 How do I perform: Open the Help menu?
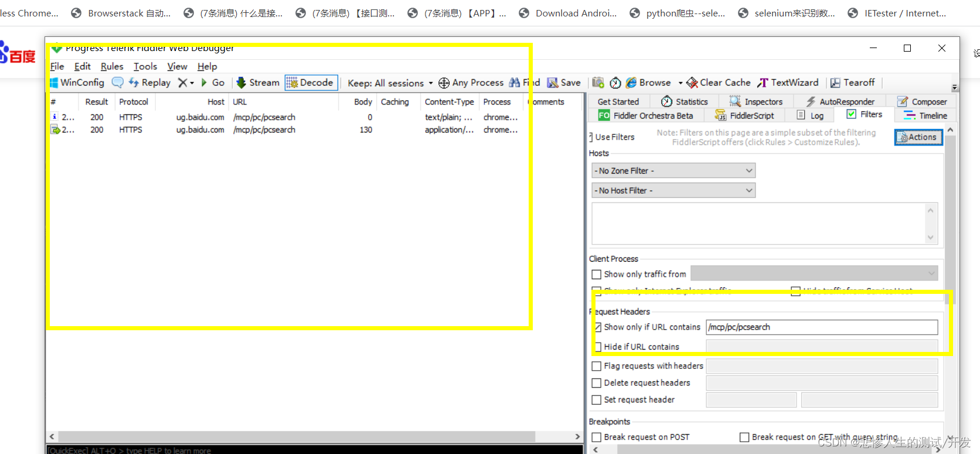point(207,66)
